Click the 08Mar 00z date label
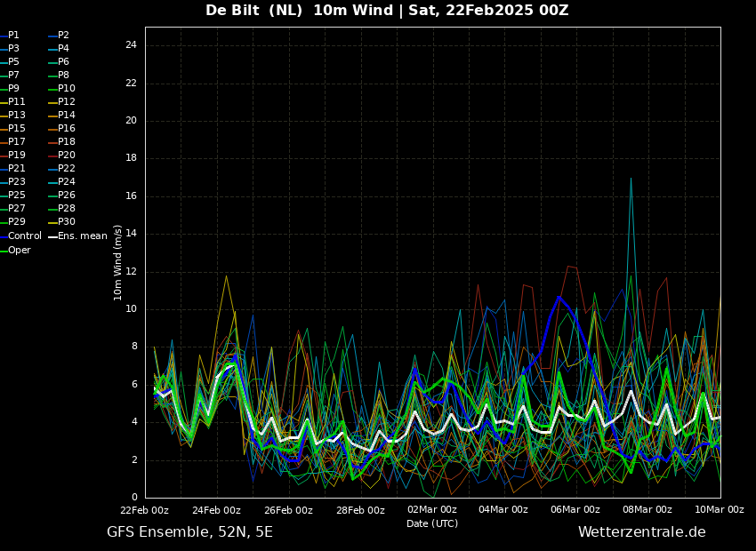The height and width of the screenshot is (551, 756). [x=647, y=510]
